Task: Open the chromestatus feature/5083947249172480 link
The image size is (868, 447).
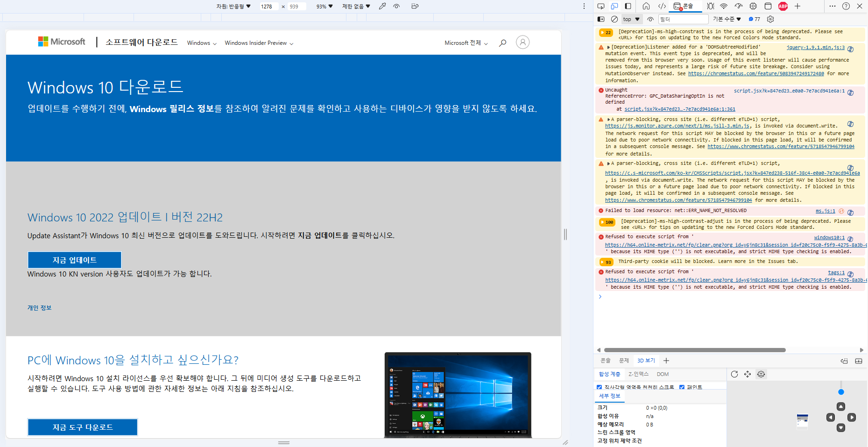Action: (x=756, y=73)
